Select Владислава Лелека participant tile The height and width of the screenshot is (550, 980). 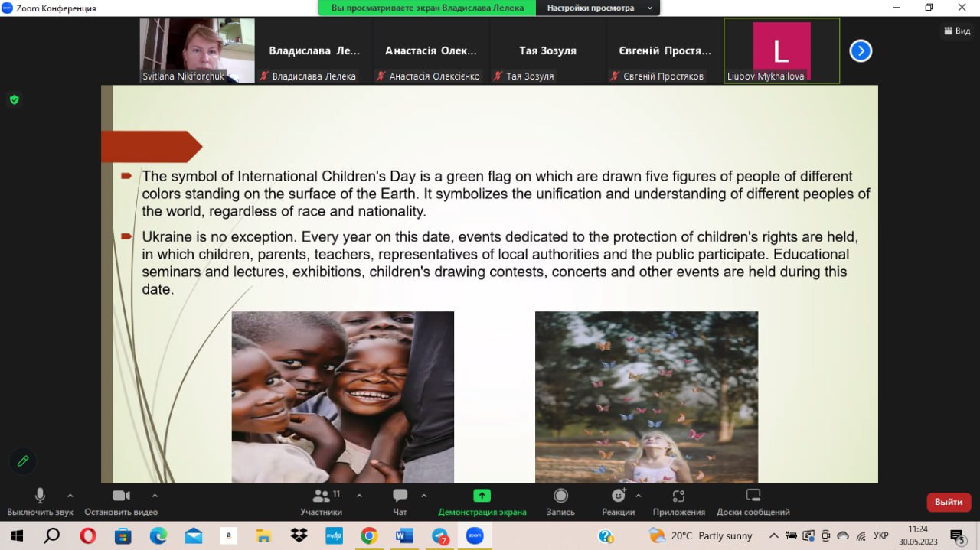coord(314,50)
